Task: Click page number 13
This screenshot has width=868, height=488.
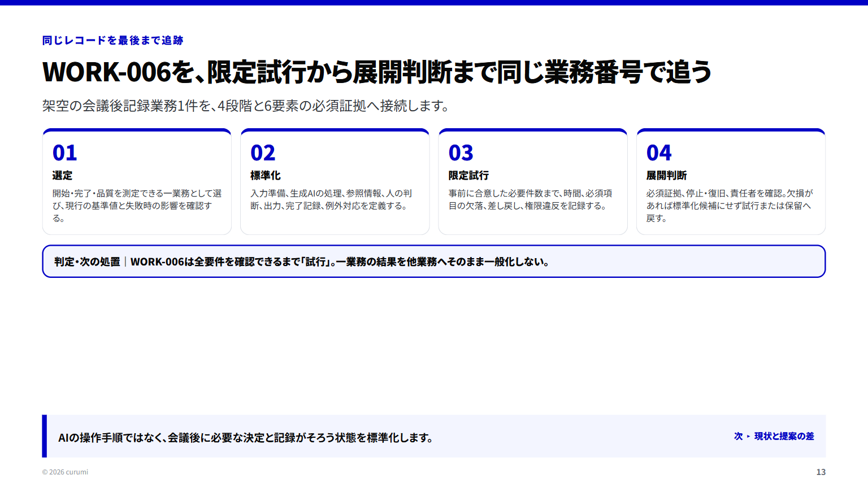Action: (x=821, y=472)
